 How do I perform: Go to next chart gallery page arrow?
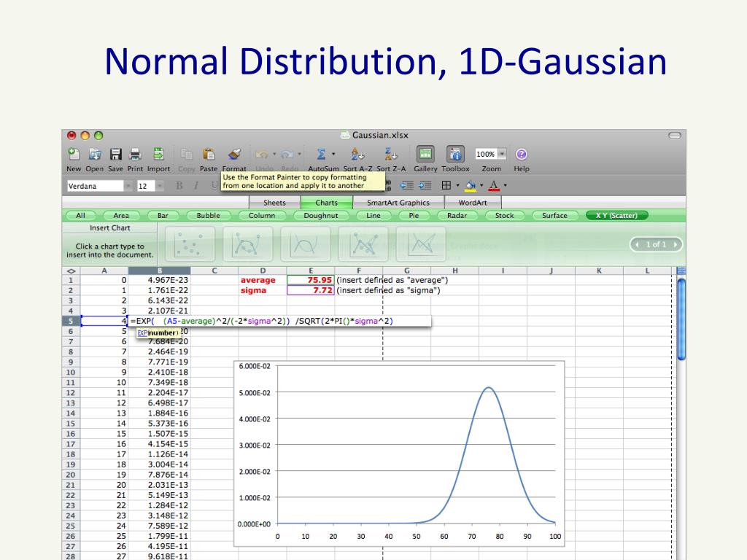point(675,244)
